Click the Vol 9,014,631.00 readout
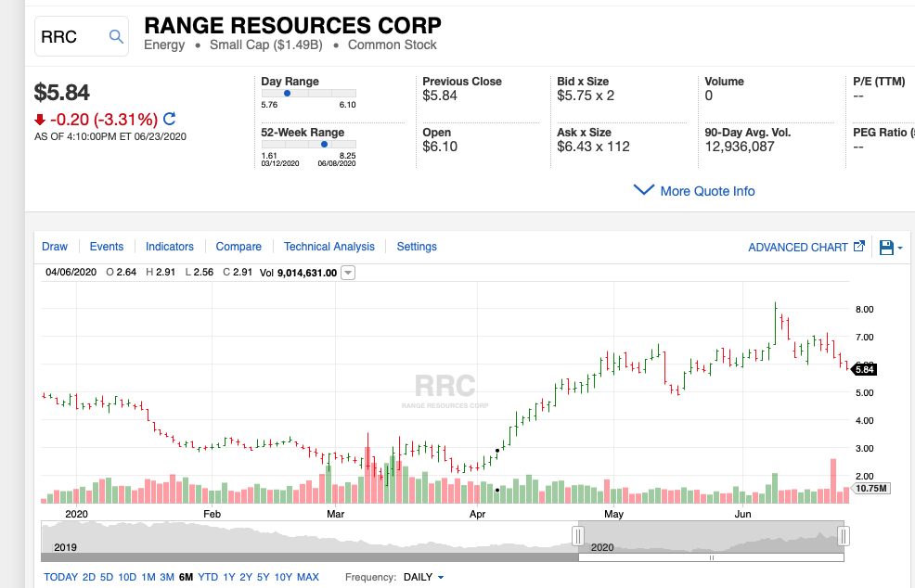This screenshot has height=588, width=915. [x=298, y=273]
